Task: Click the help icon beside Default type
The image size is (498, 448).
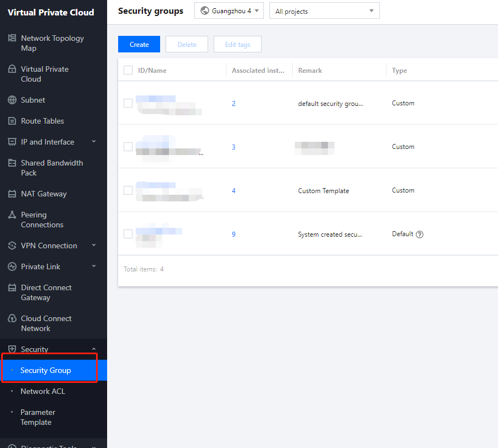Action: (420, 234)
